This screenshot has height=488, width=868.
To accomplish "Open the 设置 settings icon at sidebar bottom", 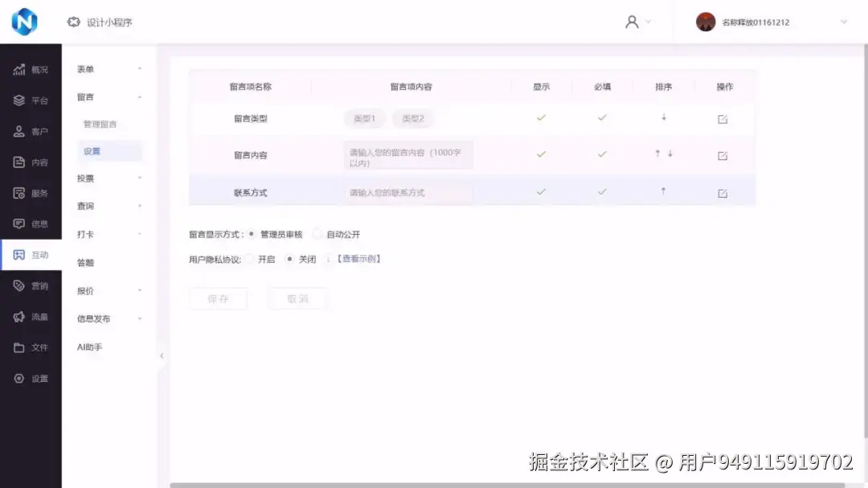I will point(31,378).
